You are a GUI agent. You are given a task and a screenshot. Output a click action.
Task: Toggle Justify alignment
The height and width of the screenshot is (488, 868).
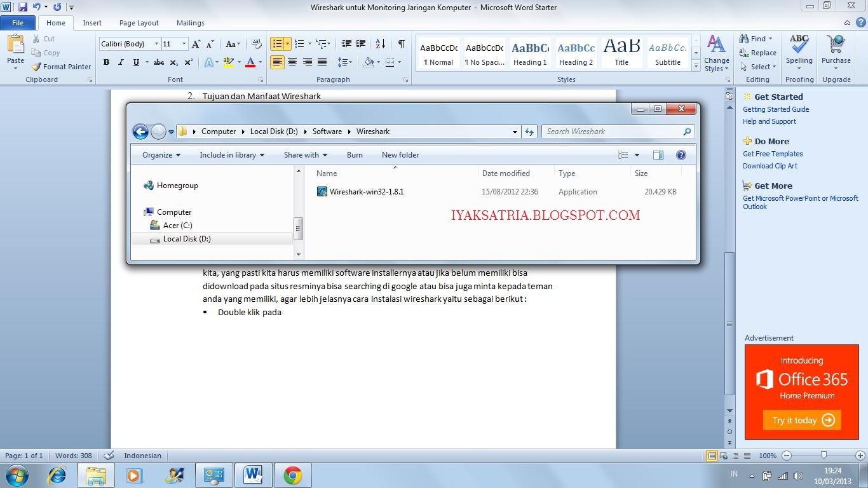click(322, 62)
